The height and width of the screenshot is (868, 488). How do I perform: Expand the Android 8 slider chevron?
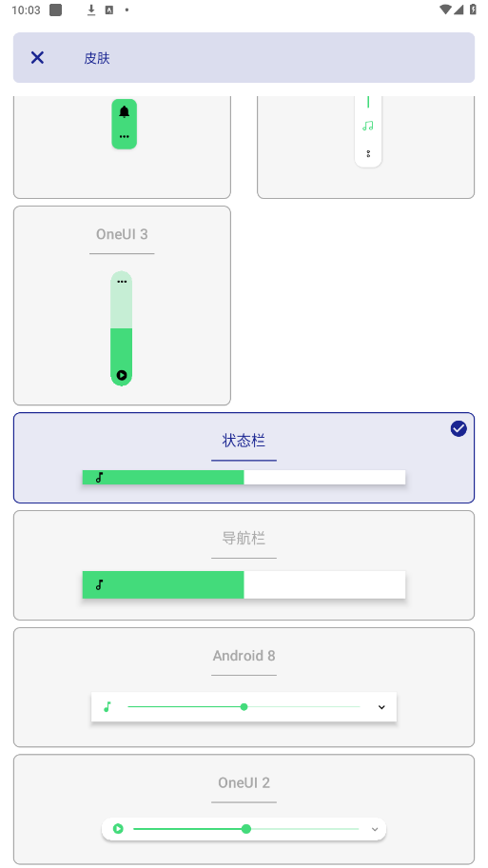[381, 707]
